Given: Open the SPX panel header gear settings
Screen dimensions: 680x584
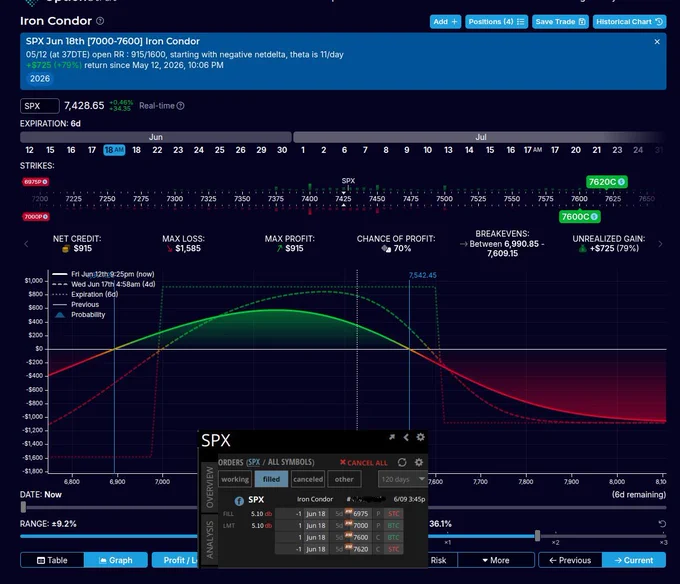Looking at the screenshot, I should tap(420, 437).
